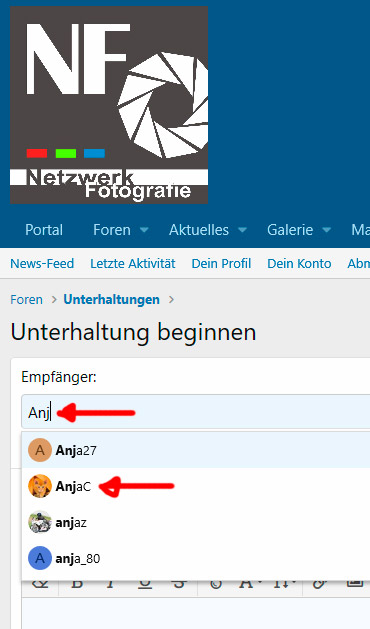Viewport: 370px width, 629px height.
Task: Toggle underline formatting in editor toolbar
Action: (x=144, y=584)
